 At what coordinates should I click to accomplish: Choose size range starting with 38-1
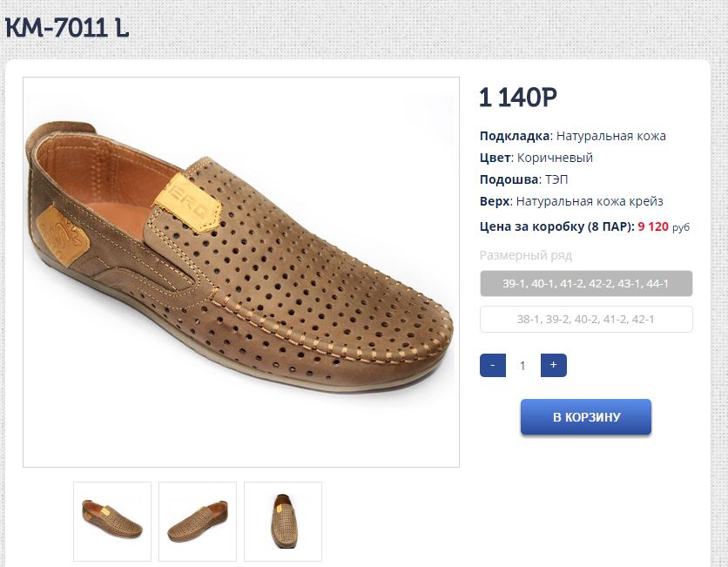(586, 319)
